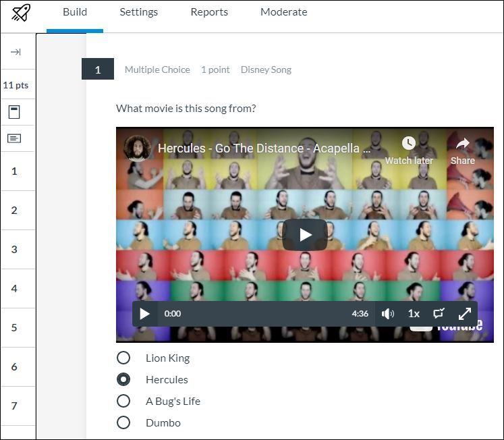Play video with center YouTube play button

click(x=305, y=235)
